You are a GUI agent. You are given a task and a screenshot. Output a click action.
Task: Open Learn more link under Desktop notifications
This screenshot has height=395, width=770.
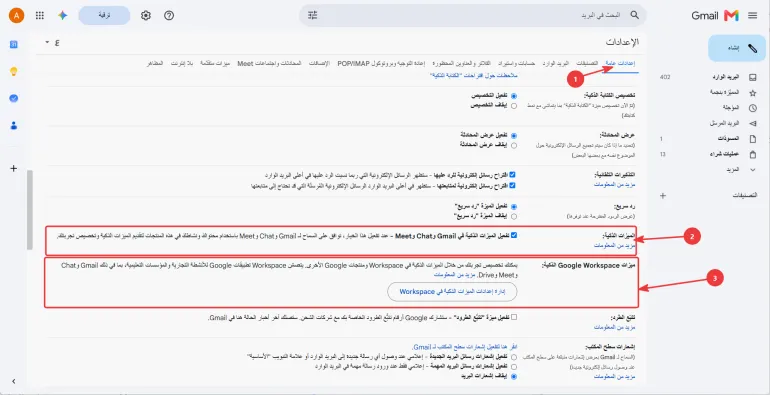pos(614,376)
